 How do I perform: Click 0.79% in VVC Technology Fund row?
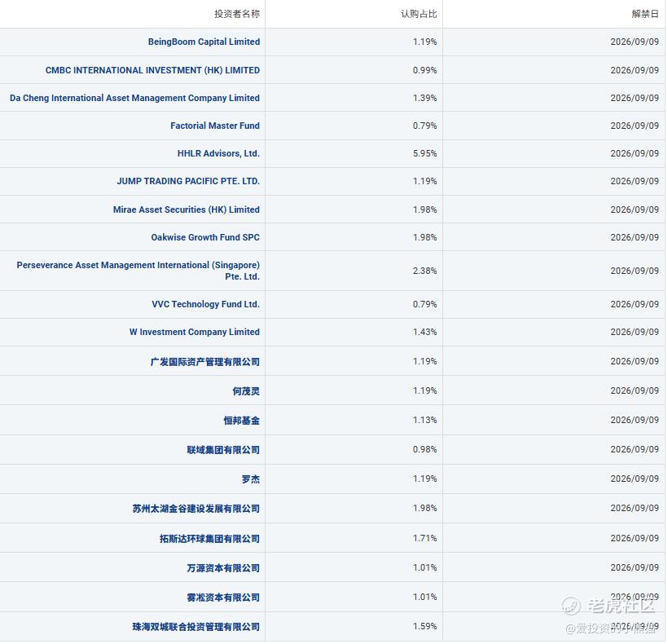(x=424, y=304)
